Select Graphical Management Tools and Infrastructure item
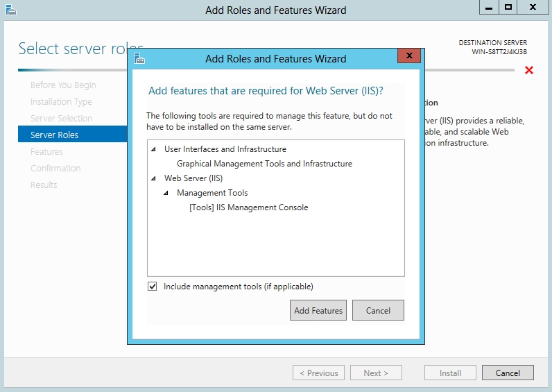552x392 pixels. [x=264, y=164]
